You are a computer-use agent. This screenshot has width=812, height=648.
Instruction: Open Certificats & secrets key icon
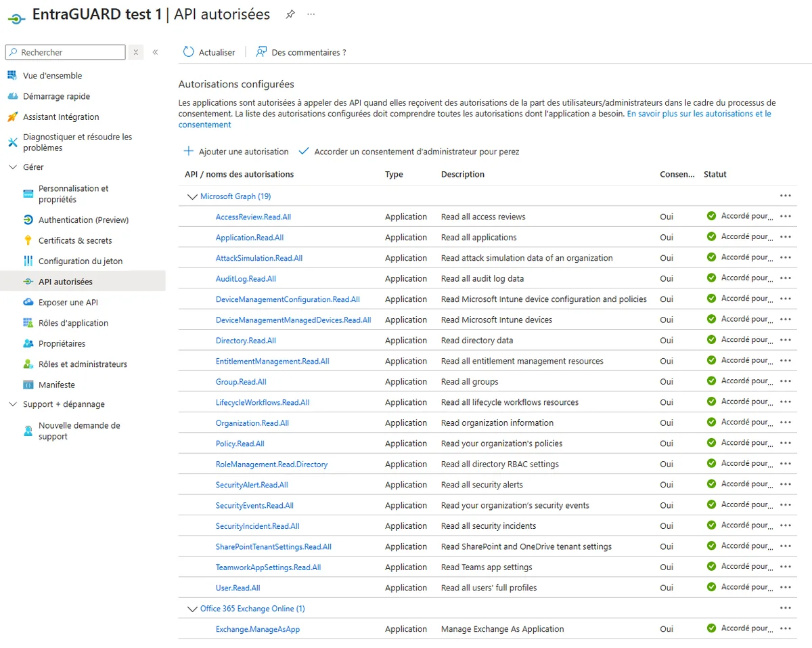(28, 240)
